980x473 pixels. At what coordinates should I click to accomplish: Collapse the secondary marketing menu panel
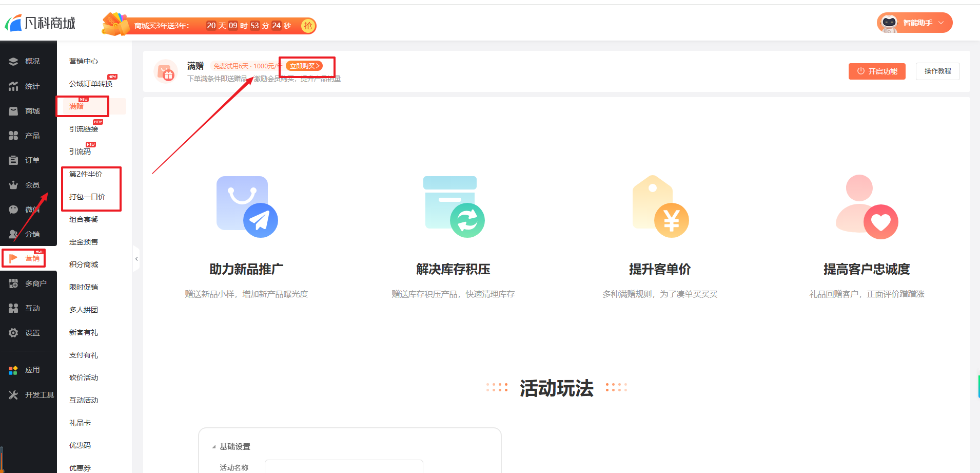[x=136, y=259]
